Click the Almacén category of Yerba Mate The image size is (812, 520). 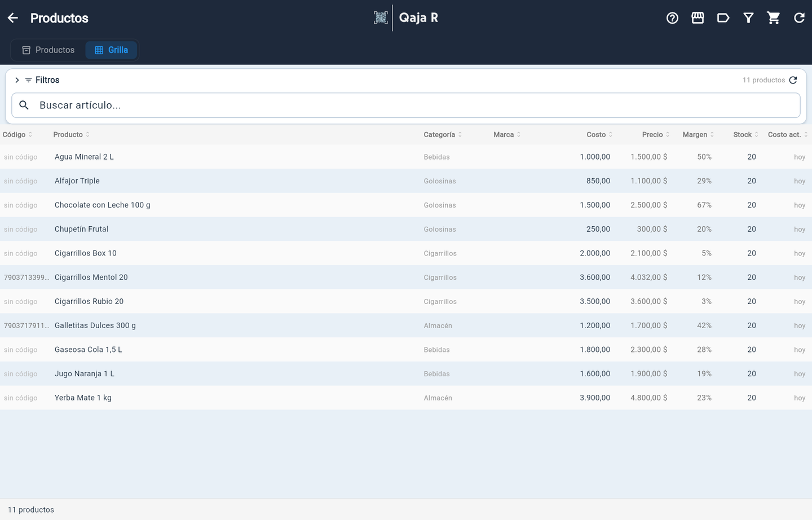pyautogui.click(x=438, y=398)
